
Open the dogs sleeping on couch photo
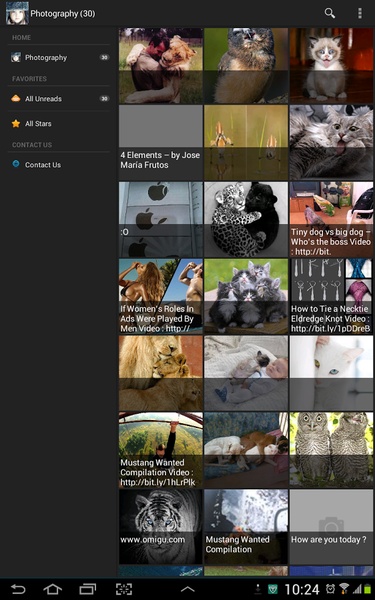click(x=246, y=450)
